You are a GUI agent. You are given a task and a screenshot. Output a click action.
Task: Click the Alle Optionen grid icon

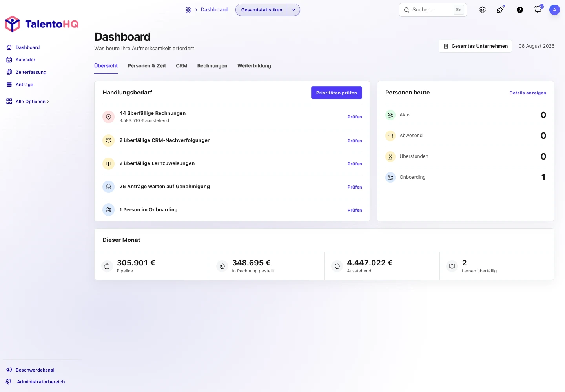[x=9, y=102]
